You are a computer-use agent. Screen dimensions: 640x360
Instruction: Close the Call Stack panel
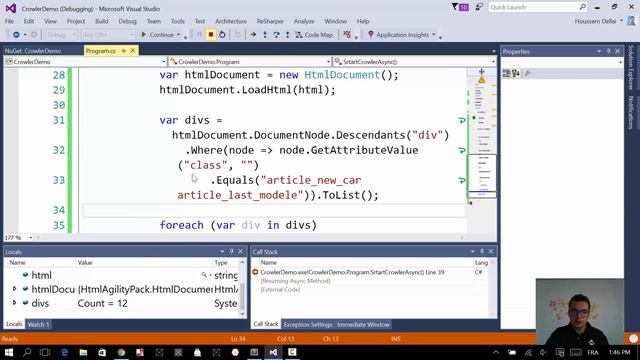pos(491,251)
